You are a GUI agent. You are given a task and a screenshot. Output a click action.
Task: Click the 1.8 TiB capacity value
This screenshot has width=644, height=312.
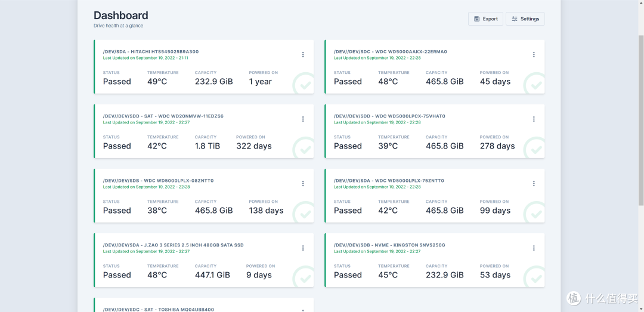[x=208, y=146]
